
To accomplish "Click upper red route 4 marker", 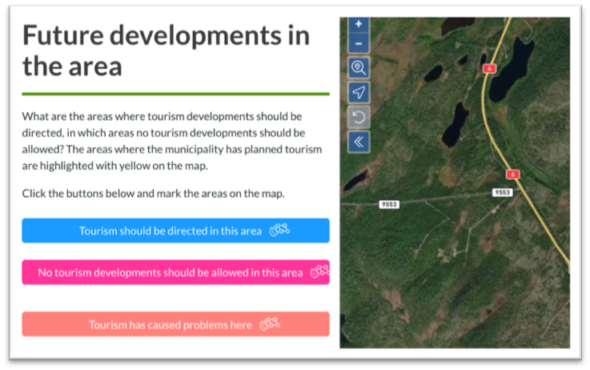I will (489, 69).
